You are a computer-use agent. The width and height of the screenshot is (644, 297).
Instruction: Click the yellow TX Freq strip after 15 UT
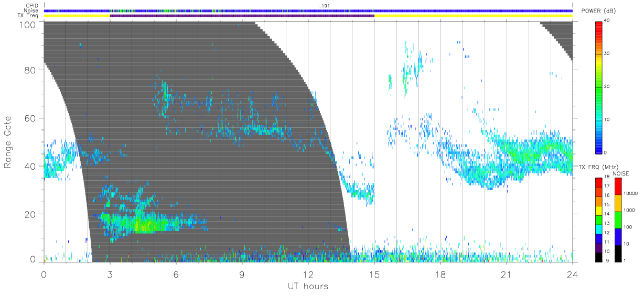[x=473, y=16]
